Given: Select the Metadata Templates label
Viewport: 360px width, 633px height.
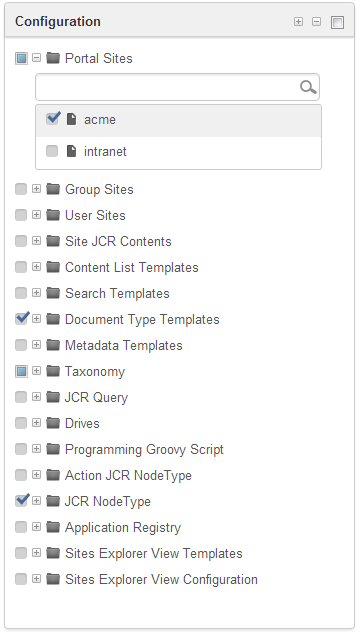Looking at the screenshot, I should coord(123,345).
